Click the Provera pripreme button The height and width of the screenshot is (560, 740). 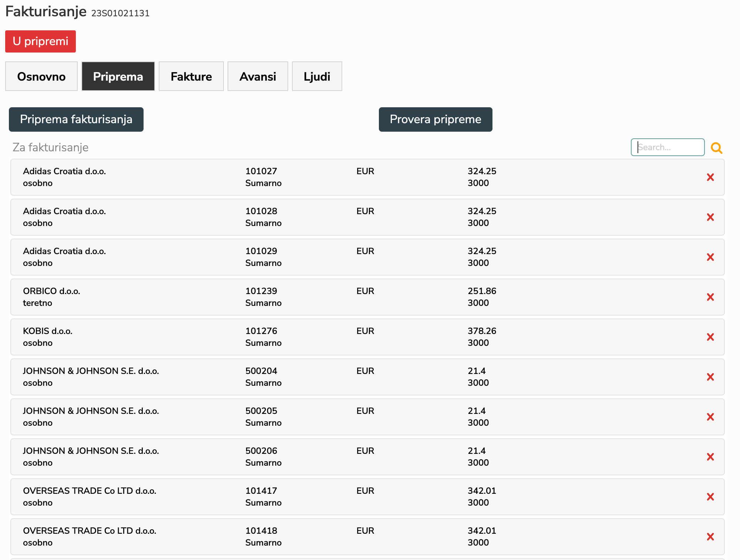(435, 119)
